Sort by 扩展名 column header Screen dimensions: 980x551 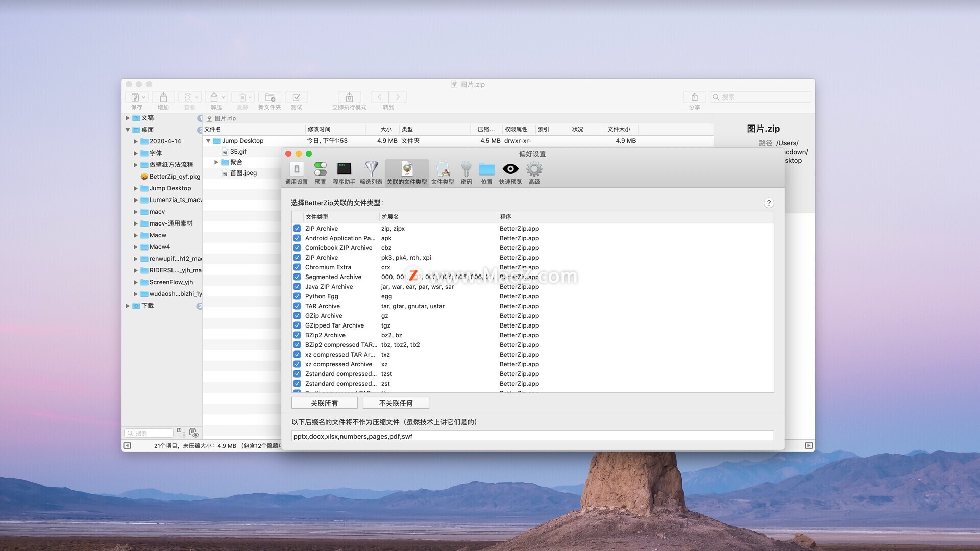click(438, 217)
